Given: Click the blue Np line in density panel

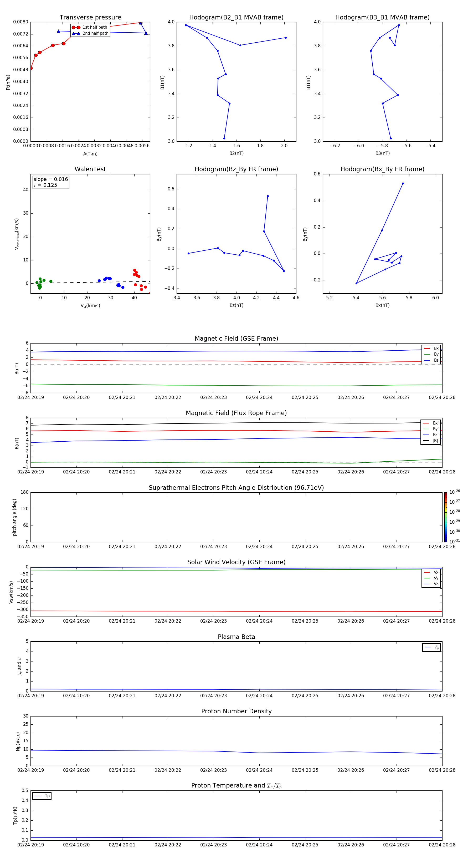Looking at the screenshot, I should 236,752.
